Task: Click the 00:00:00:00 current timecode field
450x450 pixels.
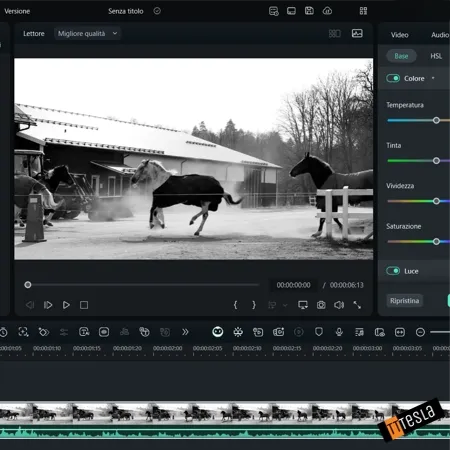Action: (293, 285)
